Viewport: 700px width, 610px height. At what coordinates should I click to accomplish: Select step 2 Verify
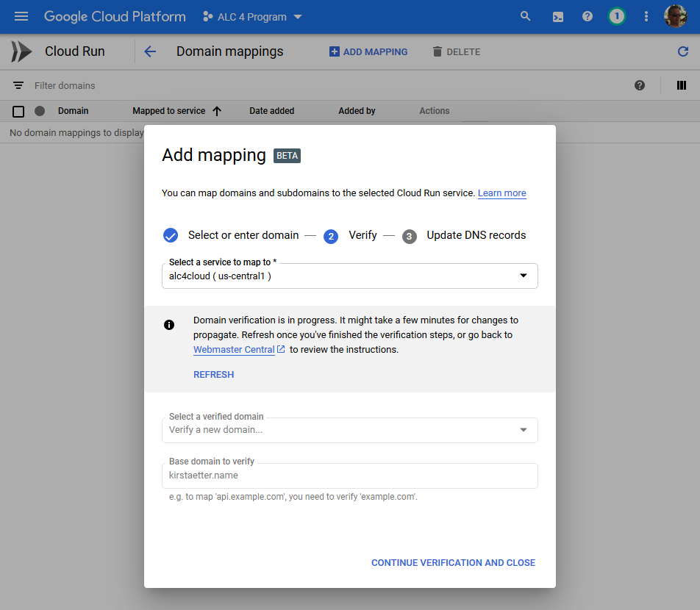[351, 235]
